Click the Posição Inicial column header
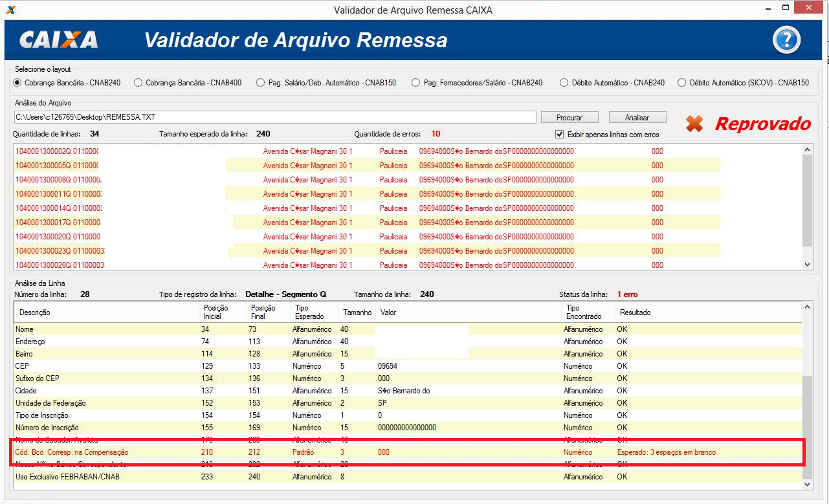 tap(223, 312)
